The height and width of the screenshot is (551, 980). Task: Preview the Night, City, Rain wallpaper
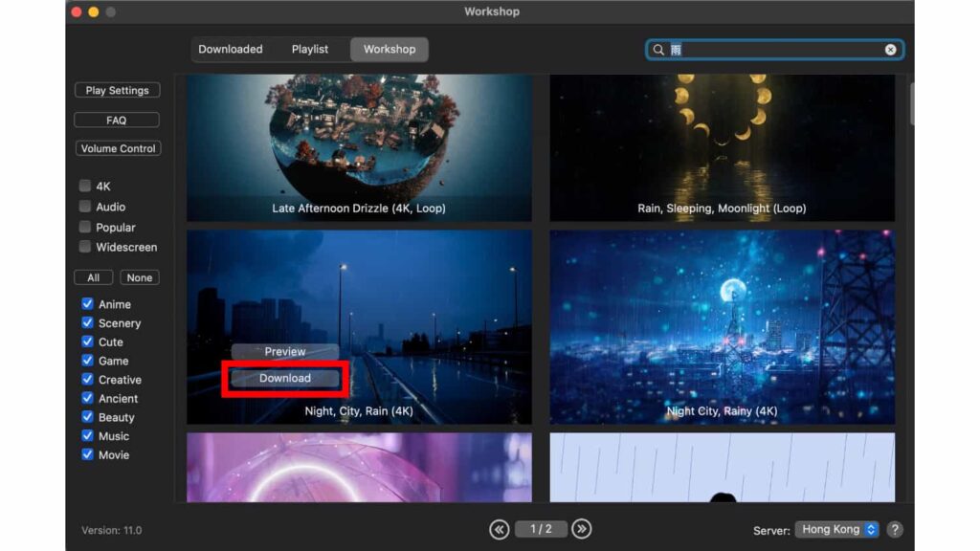click(284, 351)
